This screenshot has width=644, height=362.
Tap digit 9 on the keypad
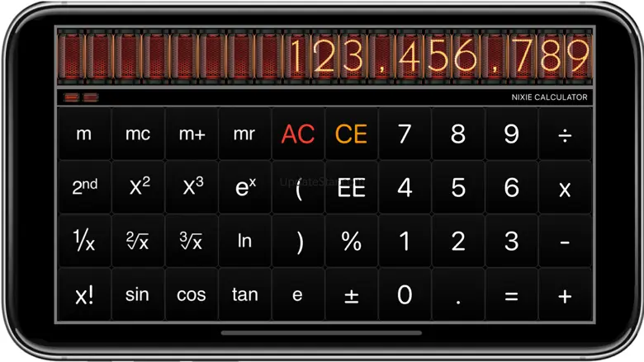[512, 134]
